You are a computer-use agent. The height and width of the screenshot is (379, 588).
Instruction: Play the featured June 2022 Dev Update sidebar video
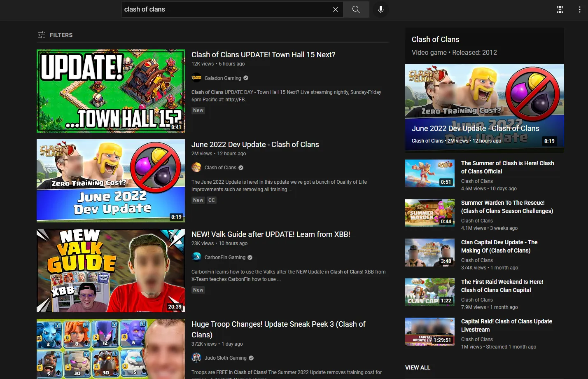485,108
